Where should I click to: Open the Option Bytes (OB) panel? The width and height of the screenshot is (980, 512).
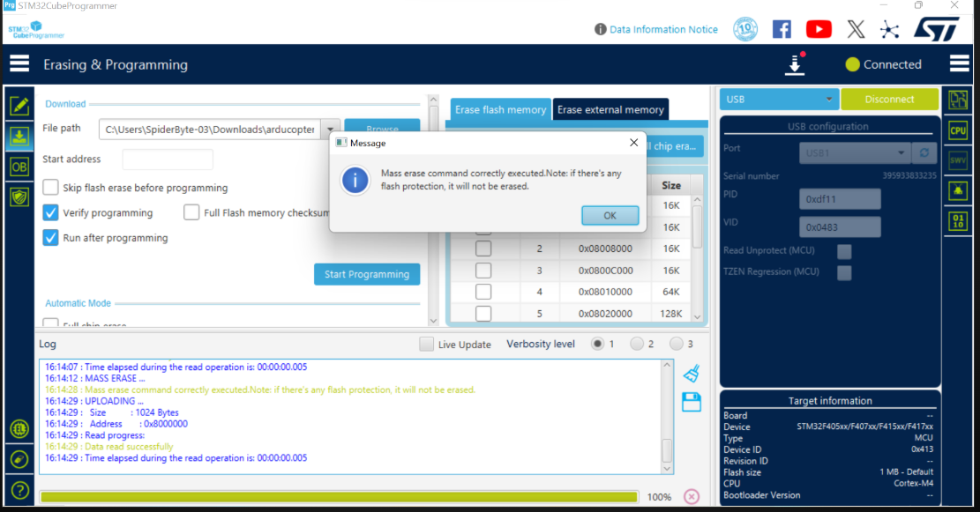pos(19,167)
